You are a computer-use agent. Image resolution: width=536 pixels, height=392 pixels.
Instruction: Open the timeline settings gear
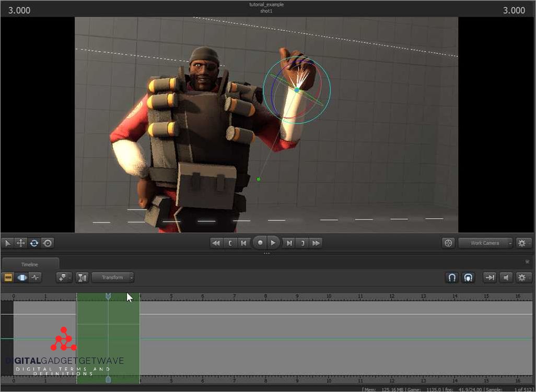(522, 277)
